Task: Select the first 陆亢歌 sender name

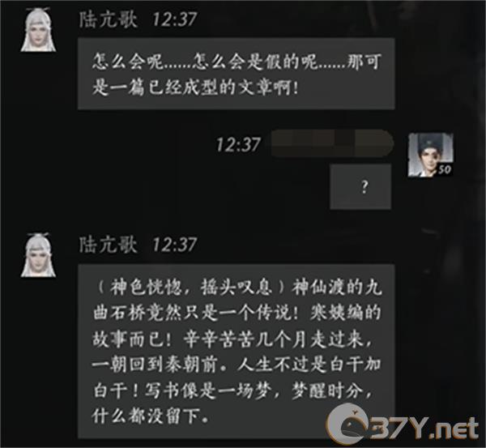Action: click(108, 19)
